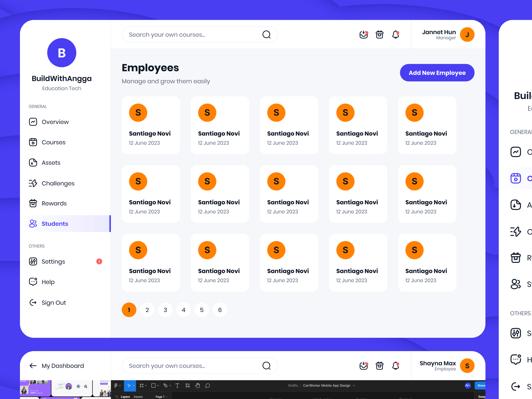Focus search field in Shayna Max's header

point(200,366)
